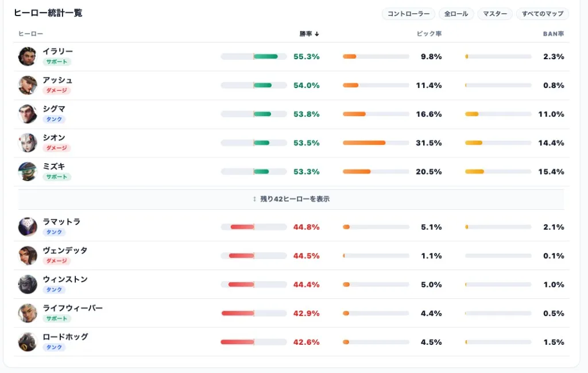Viewport: 588px width, 373px height.
Task: Click the sort arrow next to 勝率
Action: pos(317,34)
